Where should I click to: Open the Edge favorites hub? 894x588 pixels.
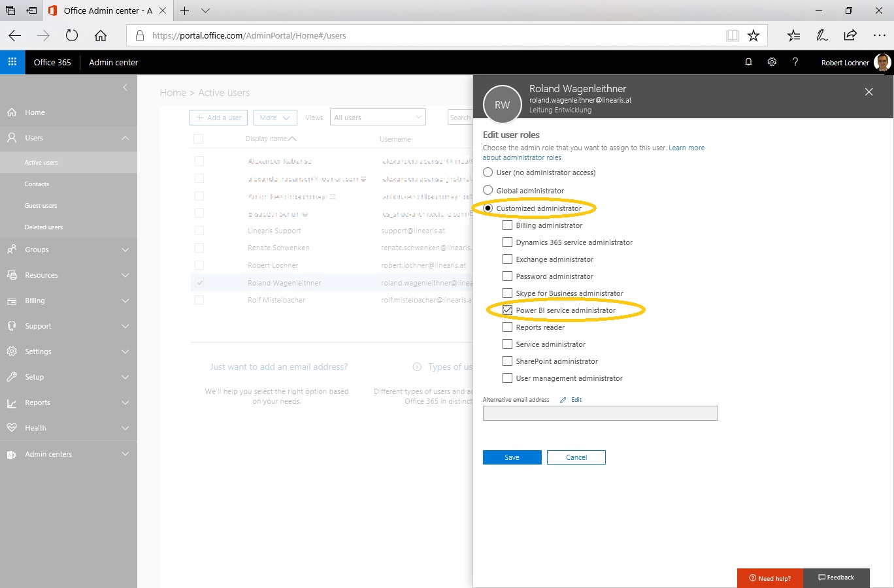click(793, 35)
